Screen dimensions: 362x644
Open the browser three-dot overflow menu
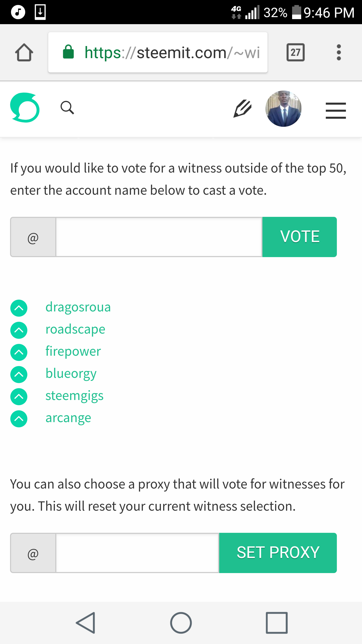pos(339,52)
